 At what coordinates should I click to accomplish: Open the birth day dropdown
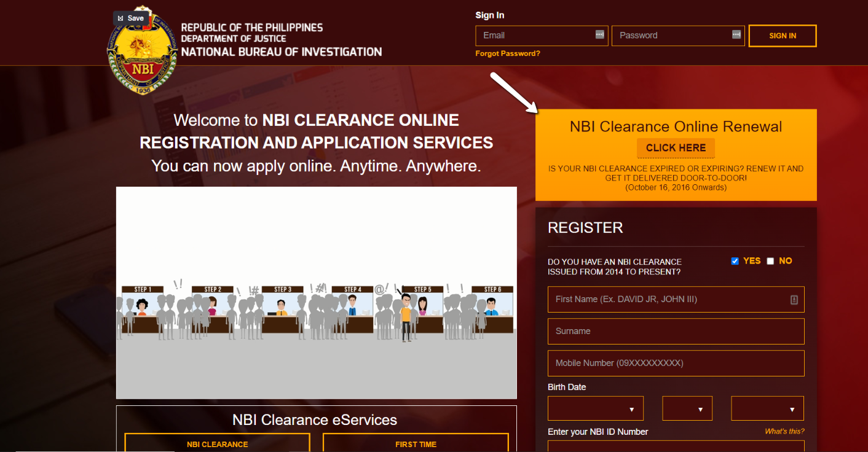pyautogui.click(x=687, y=408)
